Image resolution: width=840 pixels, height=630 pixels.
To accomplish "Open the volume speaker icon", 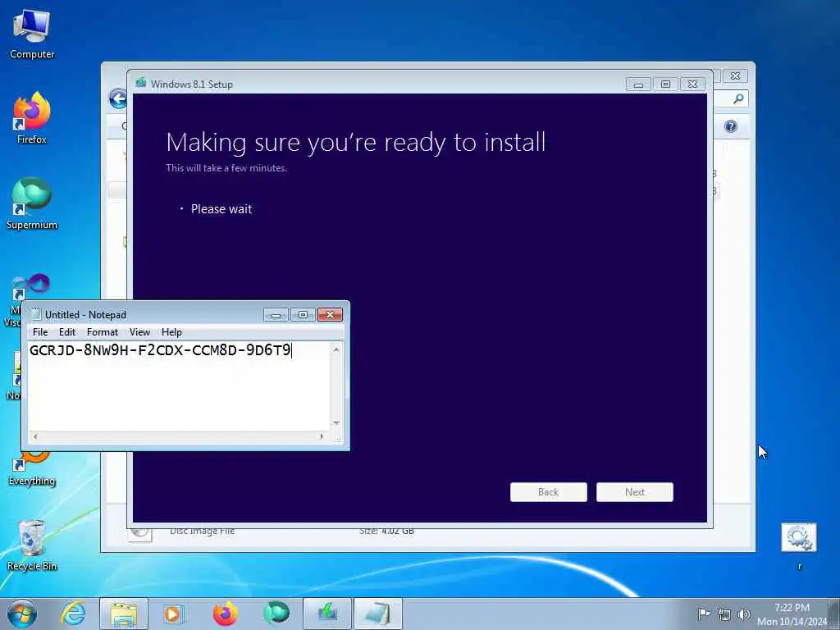I will click(x=743, y=614).
